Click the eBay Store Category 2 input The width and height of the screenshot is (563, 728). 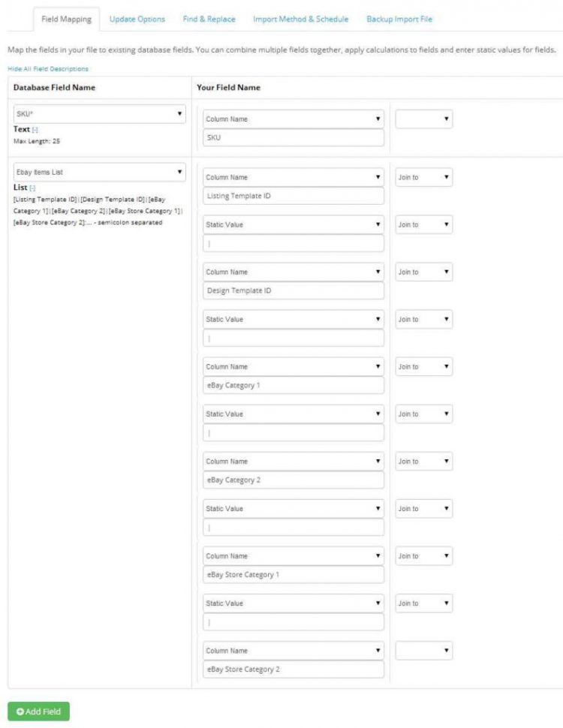[x=294, y=669]
